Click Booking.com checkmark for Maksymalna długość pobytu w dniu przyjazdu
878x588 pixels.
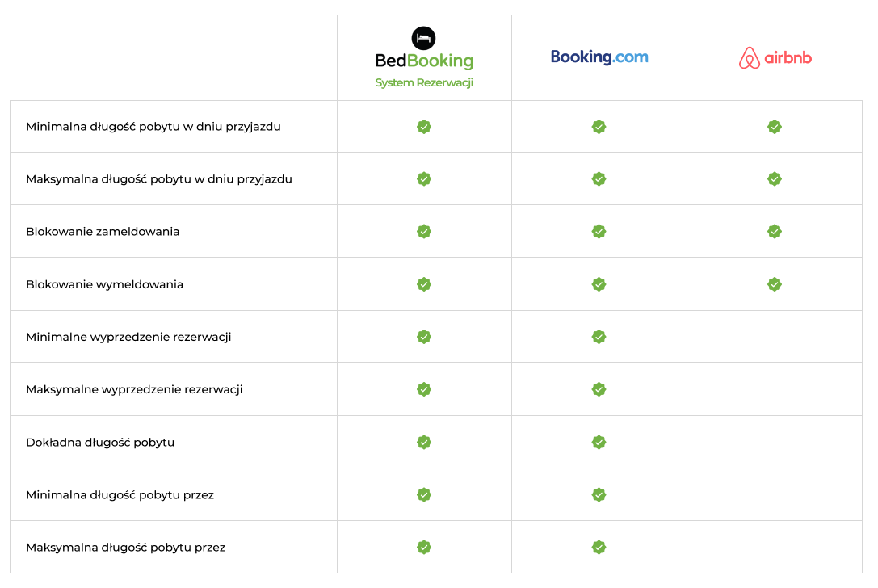(x=599, y=179)
